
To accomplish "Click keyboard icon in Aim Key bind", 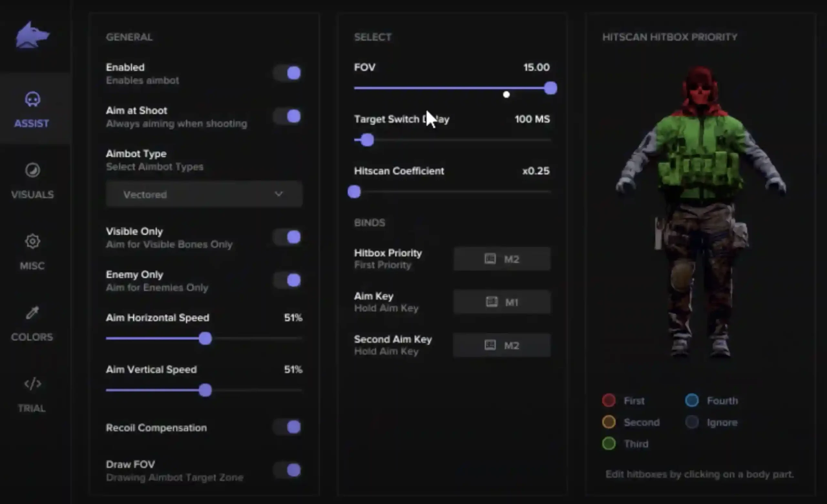I will [492, 302].
